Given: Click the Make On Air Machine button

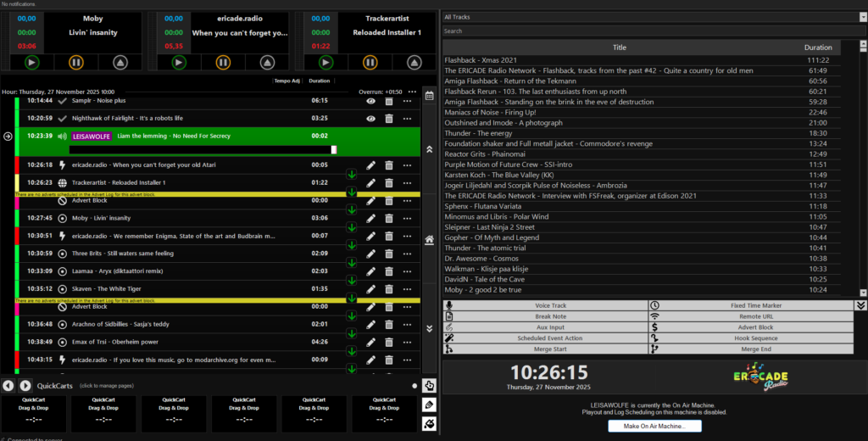Looking at the screenshot, I should pyautogui.click(x=654, y=426).
